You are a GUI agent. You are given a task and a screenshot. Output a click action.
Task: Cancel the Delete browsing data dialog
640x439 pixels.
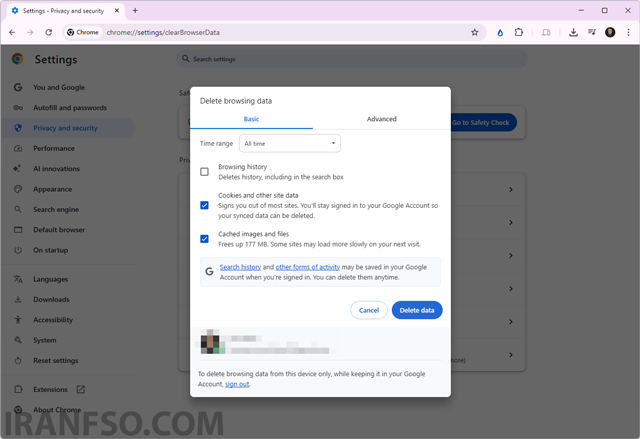point(369,310)
